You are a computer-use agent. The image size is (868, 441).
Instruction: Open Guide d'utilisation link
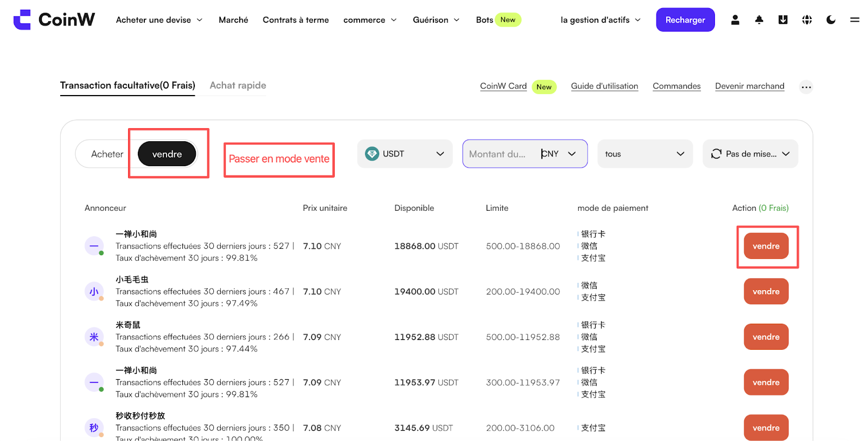604,86
